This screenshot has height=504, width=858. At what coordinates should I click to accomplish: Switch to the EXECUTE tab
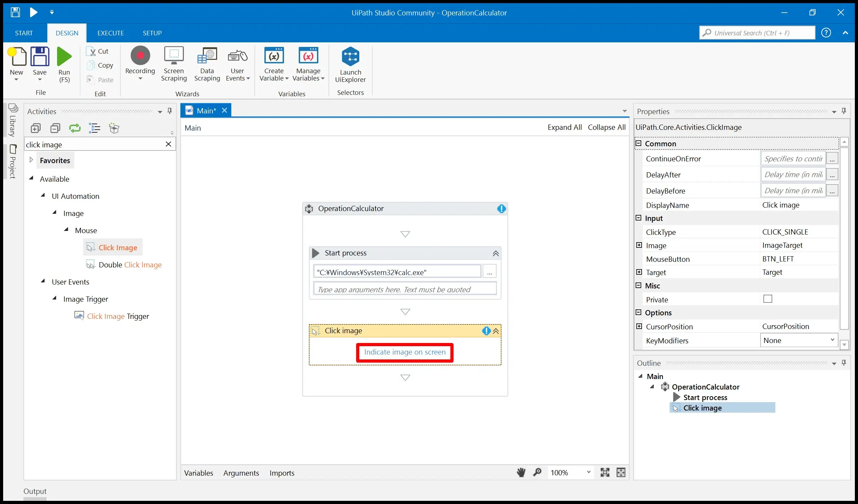coord(111,33)
